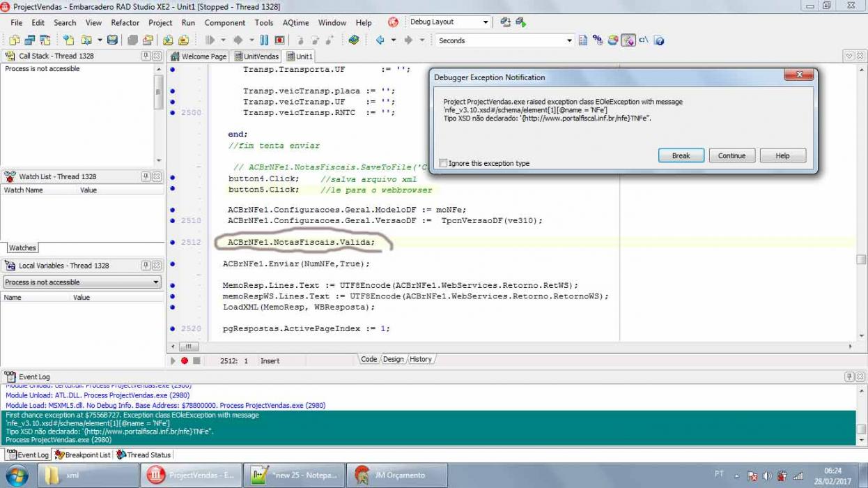Screen dimensions: 868x488
Task: Open ProjectVendas from the Windows taskbar
Action: 193,475
